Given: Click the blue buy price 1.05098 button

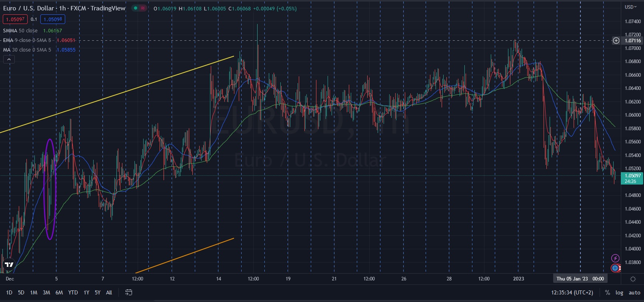Looking at the screenshot, I should point(52,19).
